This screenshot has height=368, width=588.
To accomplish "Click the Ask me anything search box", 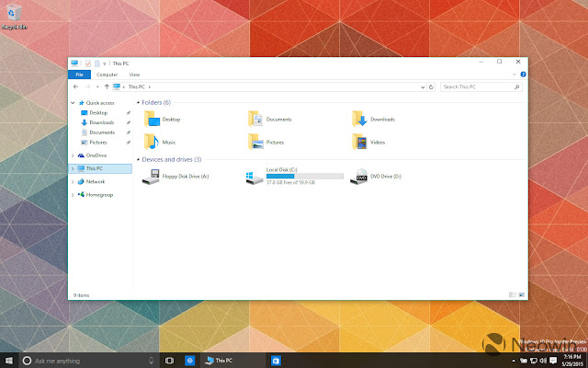I will coord(89,361).
